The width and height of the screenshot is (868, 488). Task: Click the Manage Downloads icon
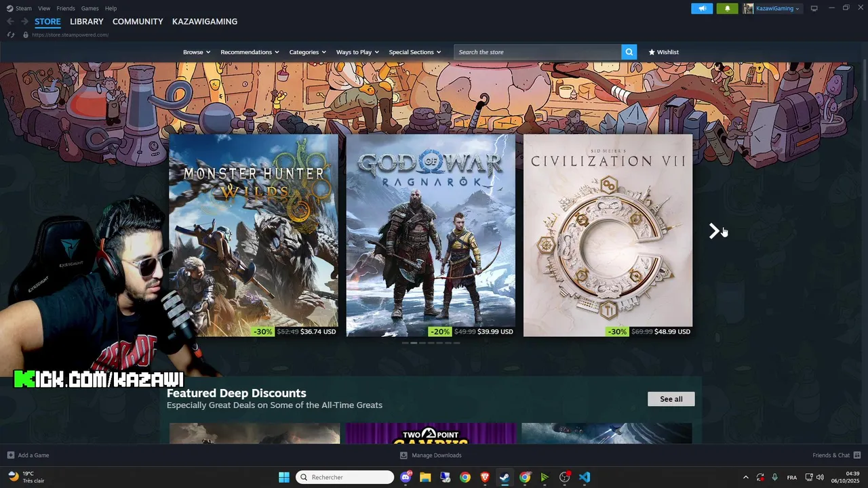click(403, 455)
